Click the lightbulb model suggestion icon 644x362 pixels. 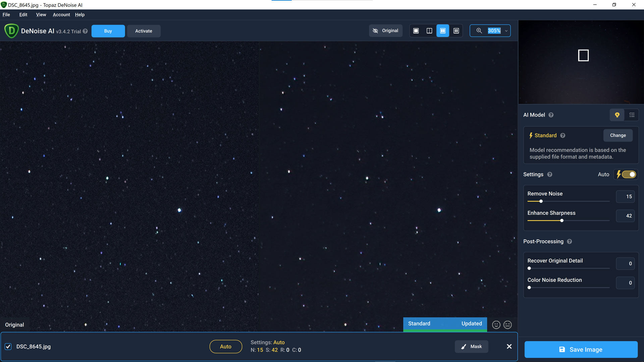[617, 115]
